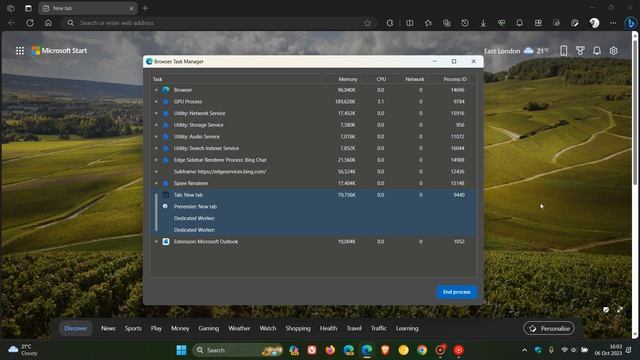640x360 pixels.
Task: Open the page settings gear on Microsoft Start
Action: coord(613,51)
